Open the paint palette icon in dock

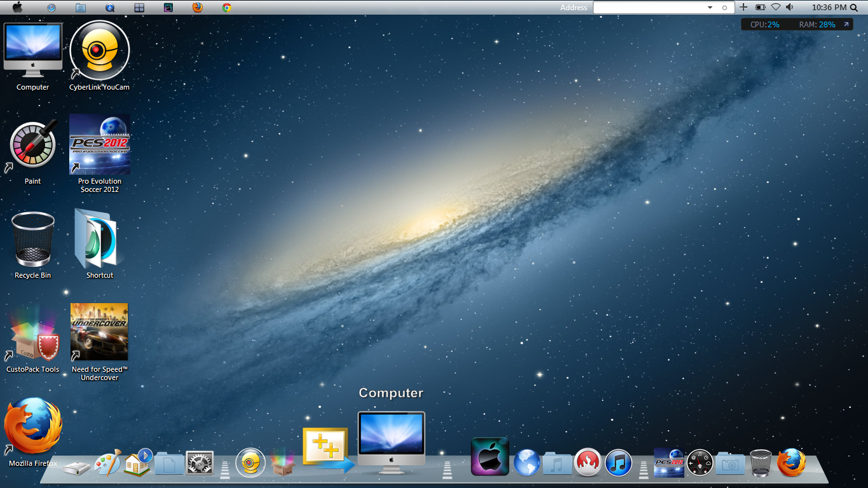(107, 463)
